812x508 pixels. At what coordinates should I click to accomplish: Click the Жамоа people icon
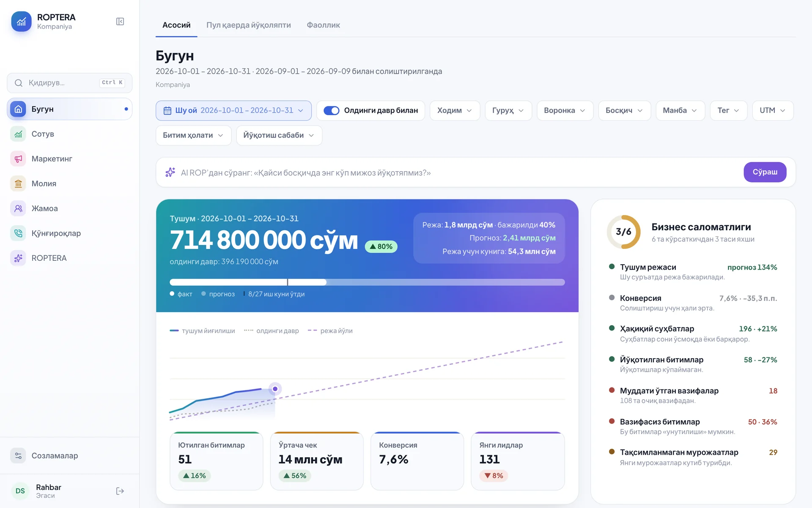[18, 208]
